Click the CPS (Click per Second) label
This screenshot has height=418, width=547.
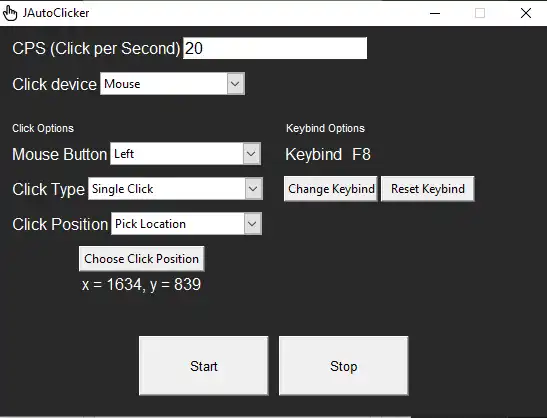click(96, 48)
